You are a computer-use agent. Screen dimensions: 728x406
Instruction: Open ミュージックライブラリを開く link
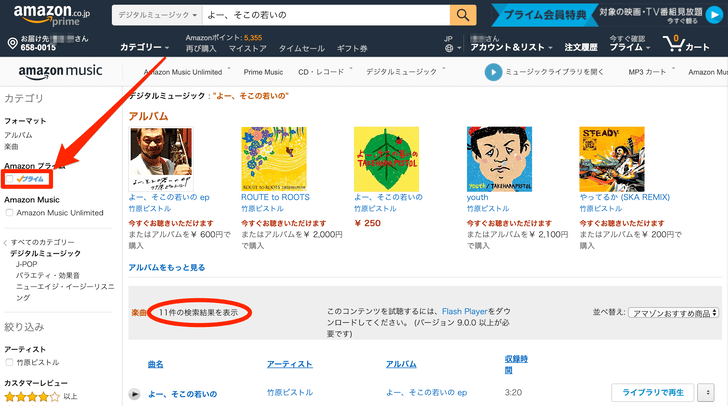554,72
